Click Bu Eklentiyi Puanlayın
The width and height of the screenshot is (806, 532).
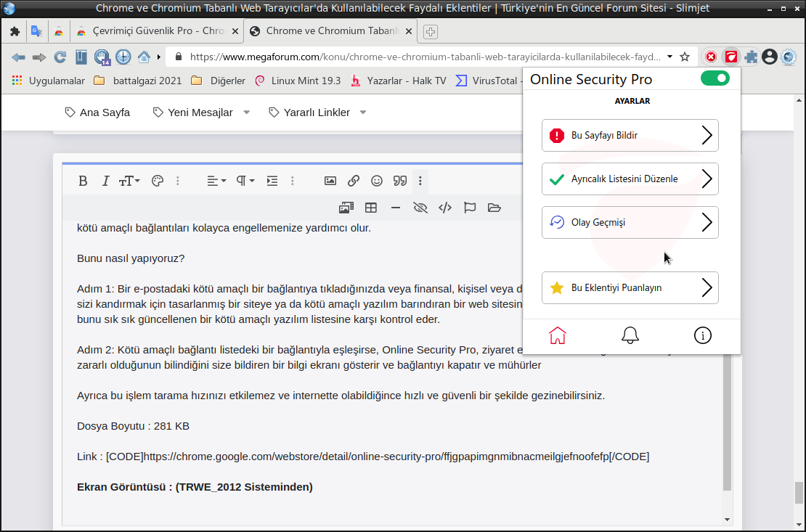[630, 288]
